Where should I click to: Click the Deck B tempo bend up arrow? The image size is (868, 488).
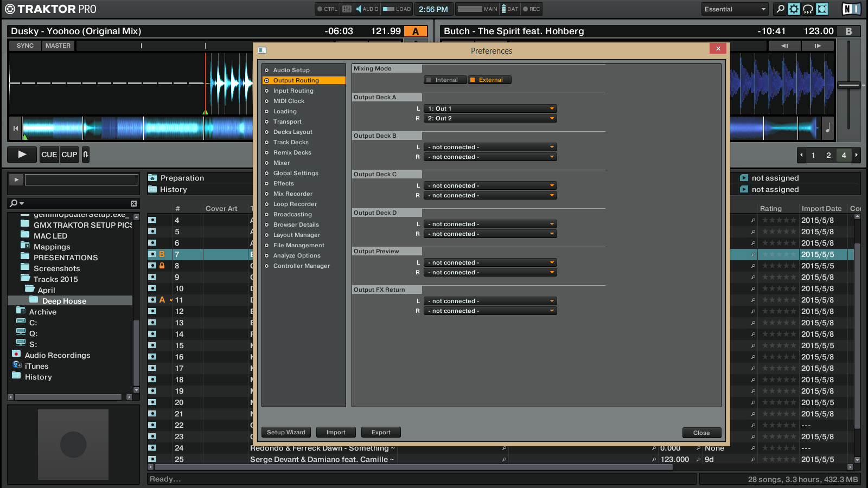[818, 46]
